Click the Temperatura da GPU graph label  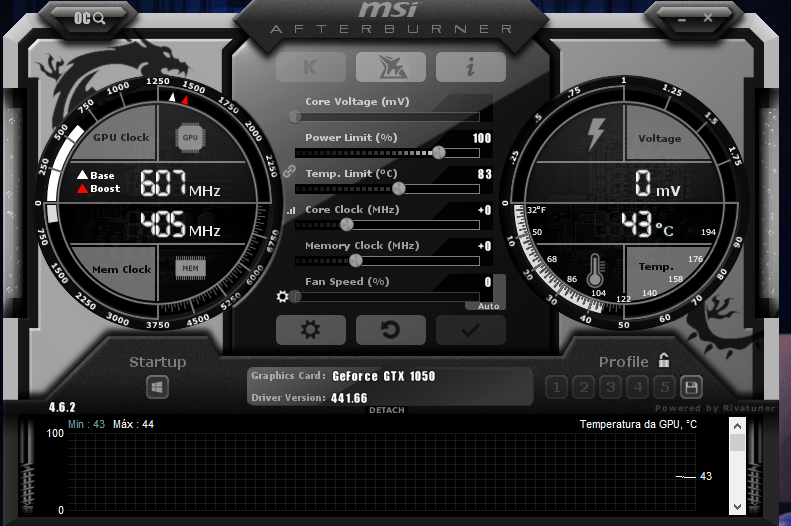(638, 424)
